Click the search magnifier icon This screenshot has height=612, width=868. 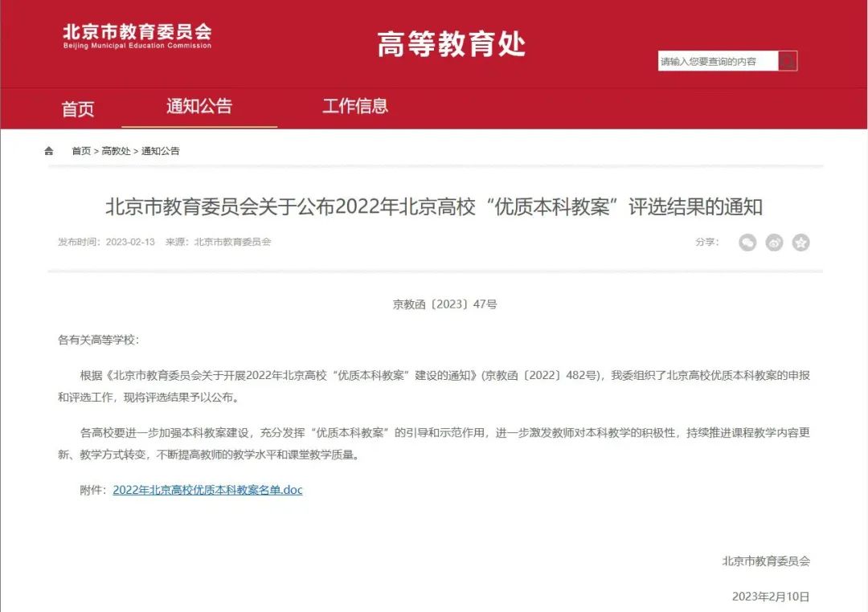point(787,61)
